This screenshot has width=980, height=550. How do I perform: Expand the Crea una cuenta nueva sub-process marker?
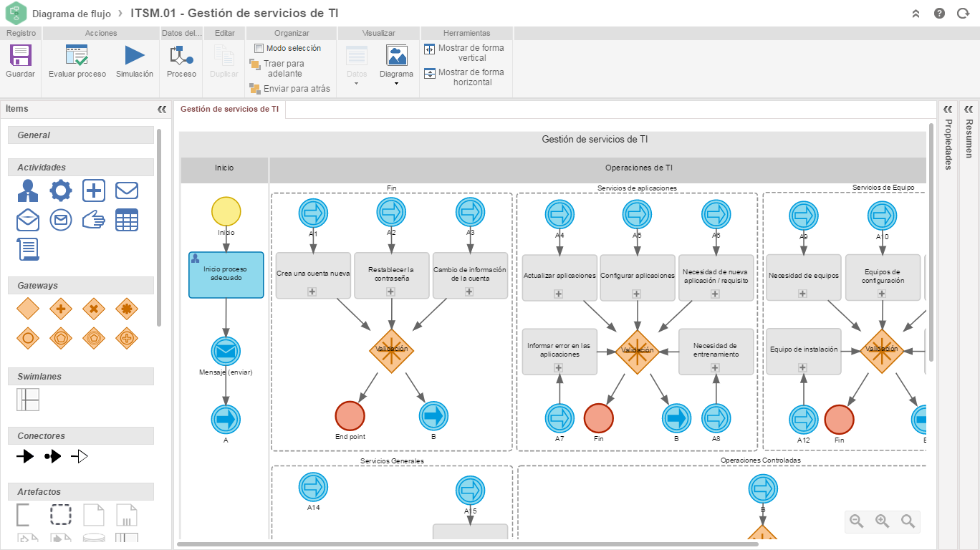(x=312, y=291)
